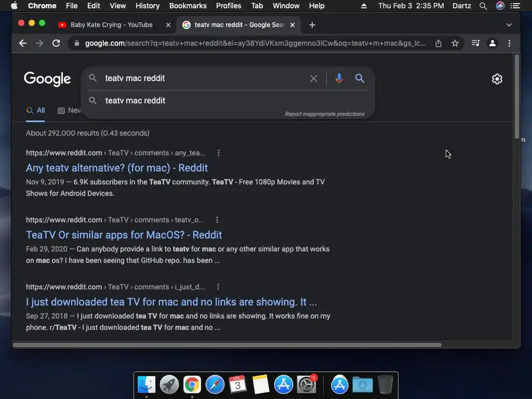Go back with the browser back arrow
Image resolution: width=532 pixels, height=399 pixels.
[23, 43]
